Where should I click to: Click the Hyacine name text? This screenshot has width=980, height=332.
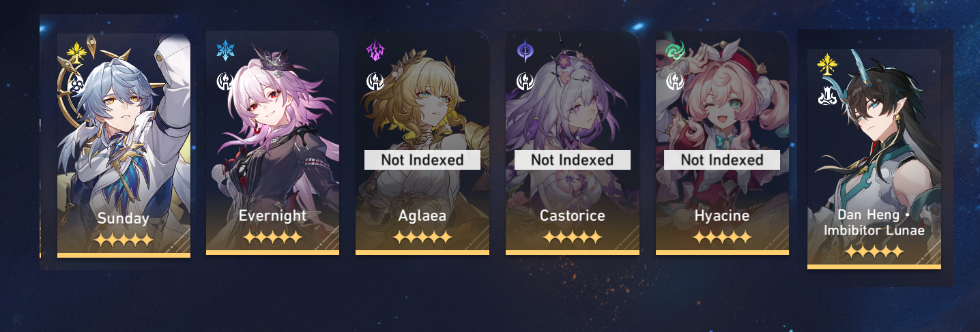coord(722,216)
